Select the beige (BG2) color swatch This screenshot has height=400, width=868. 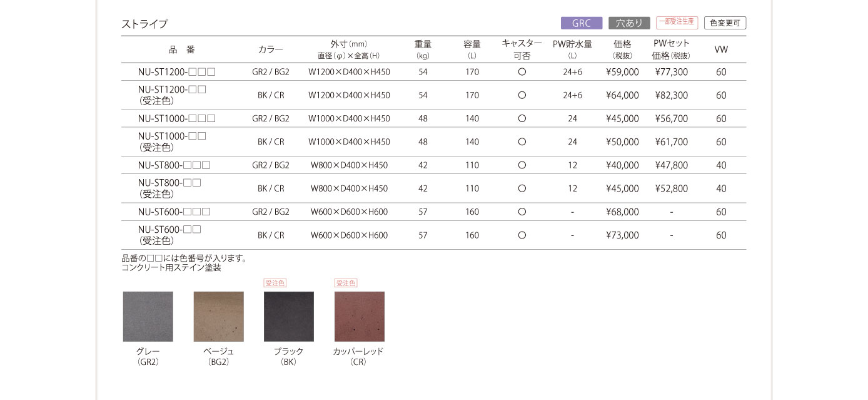pos(218,316)
